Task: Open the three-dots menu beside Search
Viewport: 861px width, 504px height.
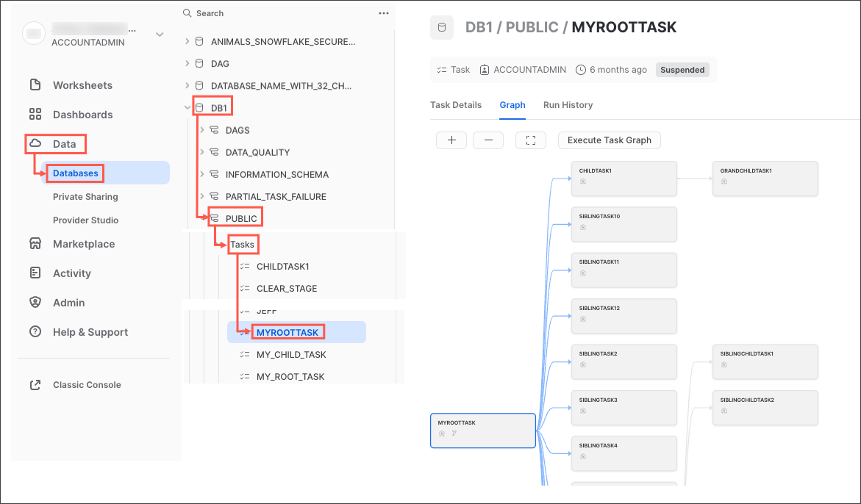Action: [x=383, y=13]
